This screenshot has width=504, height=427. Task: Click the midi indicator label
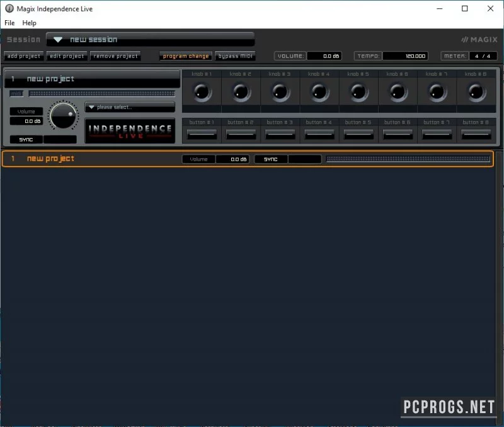pyautogui.click(x=16, y=93)
